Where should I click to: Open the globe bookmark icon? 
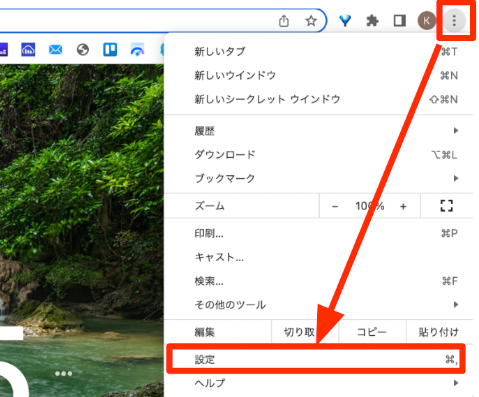tap(83, 50)
